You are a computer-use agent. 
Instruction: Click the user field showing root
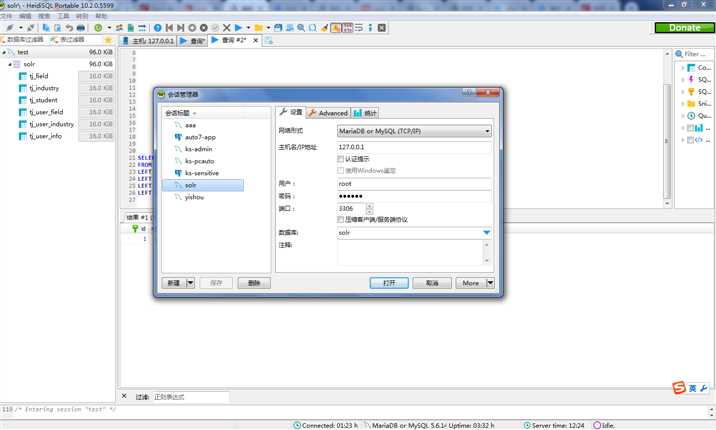[x=414, y=184]
